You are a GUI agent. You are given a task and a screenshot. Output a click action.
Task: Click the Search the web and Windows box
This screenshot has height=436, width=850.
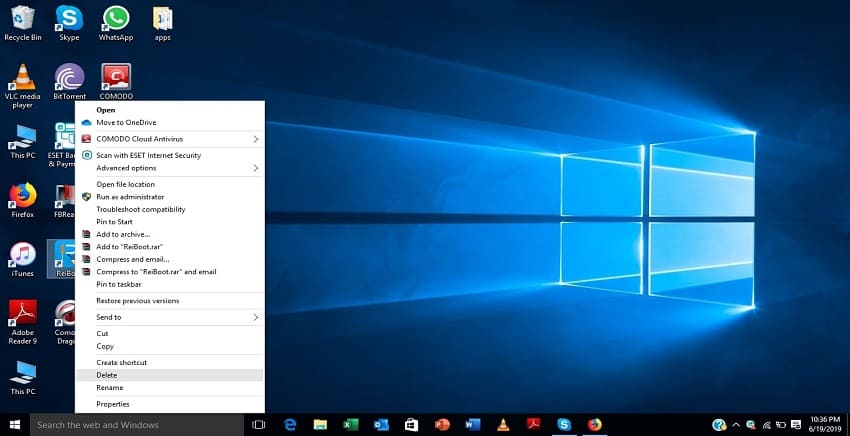click(x=137, y=425)
